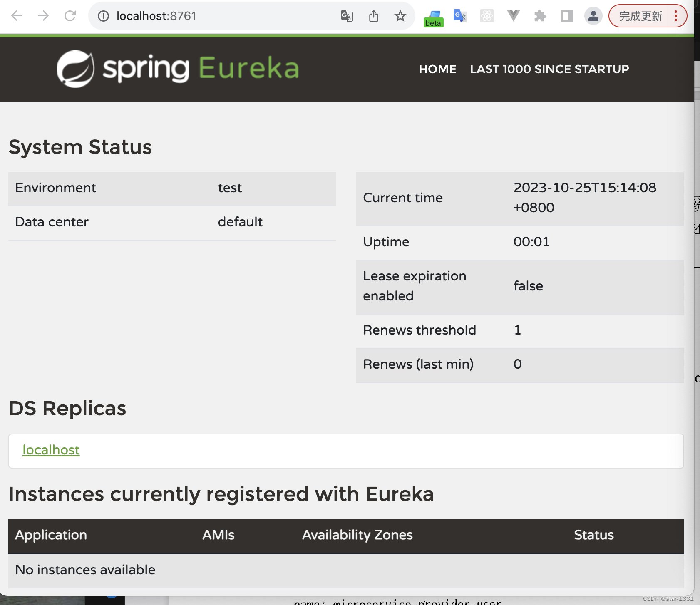Bookmark this page with the star icon
The image size is (700, 605).
(x=400, y=16)
